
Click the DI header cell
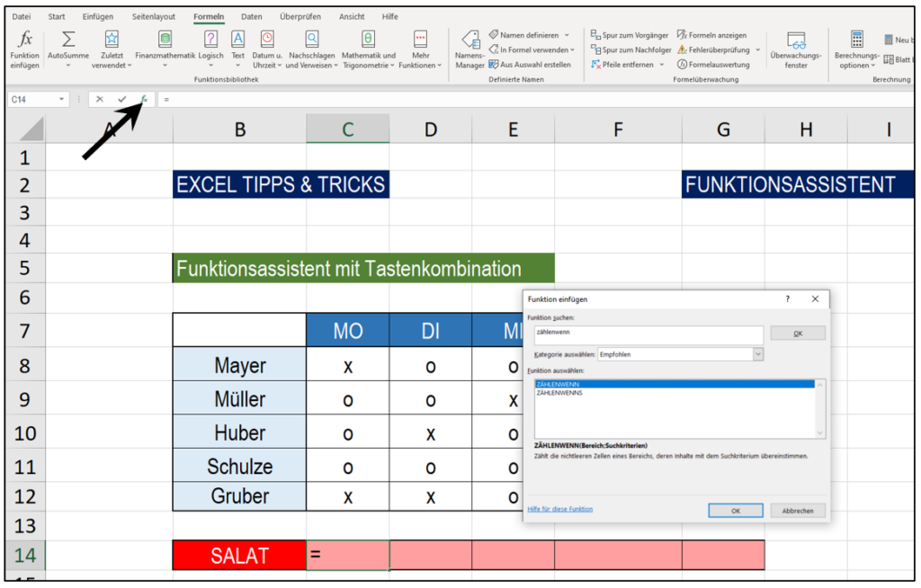tap(431, 331)
